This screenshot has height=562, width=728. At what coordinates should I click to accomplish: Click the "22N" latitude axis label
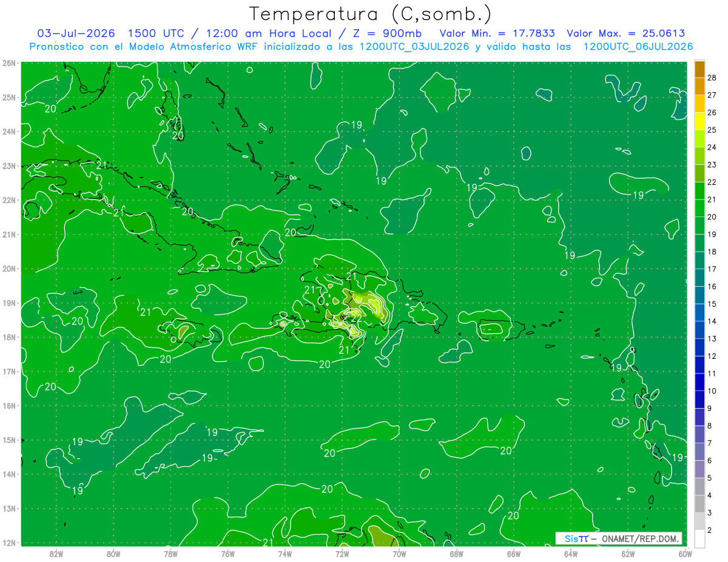coord(9,200)
